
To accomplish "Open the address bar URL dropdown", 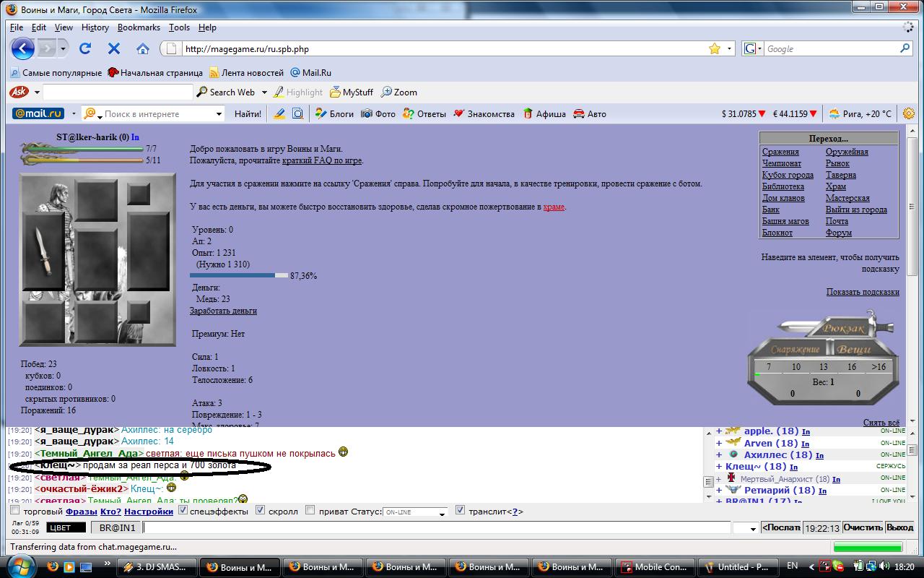I will click(730, 48).
